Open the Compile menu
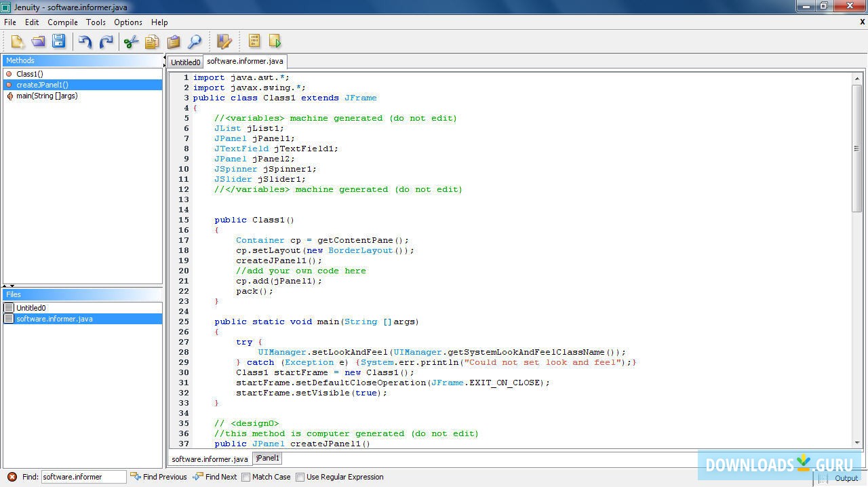Screen dimensions: 868x487 [x=62, y=22]
